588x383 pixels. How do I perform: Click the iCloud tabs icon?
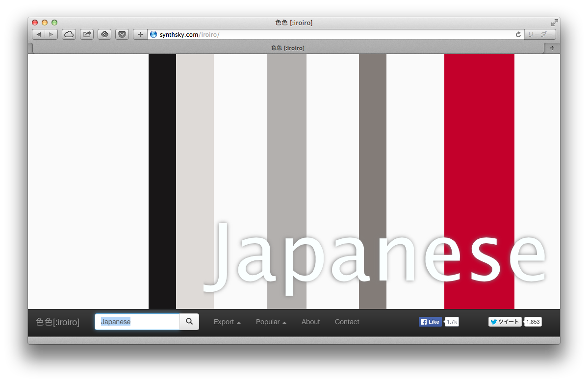[69, 34]
